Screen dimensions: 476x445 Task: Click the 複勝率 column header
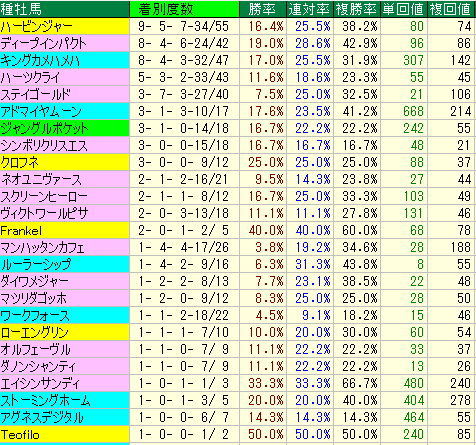click(x=356, y=9)
